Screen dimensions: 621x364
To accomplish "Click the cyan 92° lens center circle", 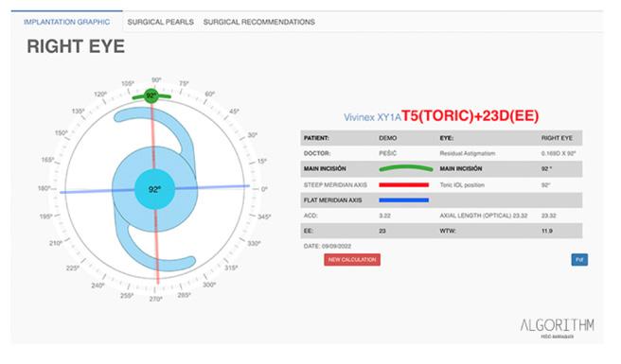I will click(x=154, y=189).
